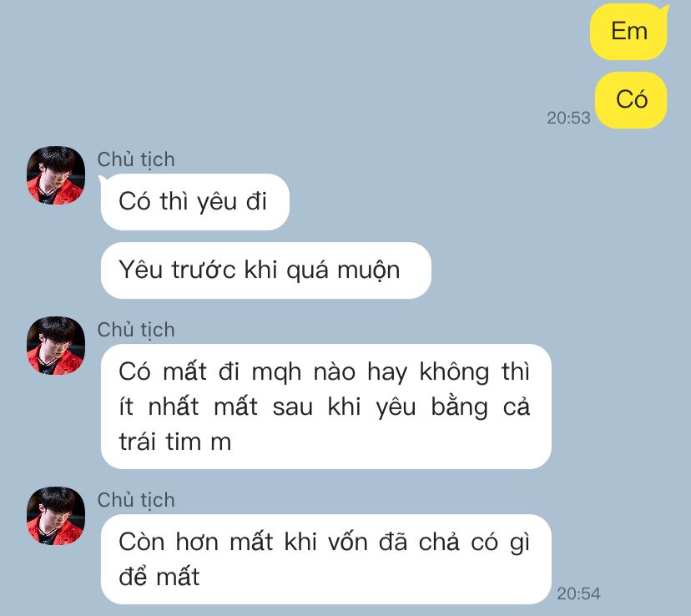
Task: Click the Chủ tịch name above 'Có thì yêu đi'
Action: 136,159
